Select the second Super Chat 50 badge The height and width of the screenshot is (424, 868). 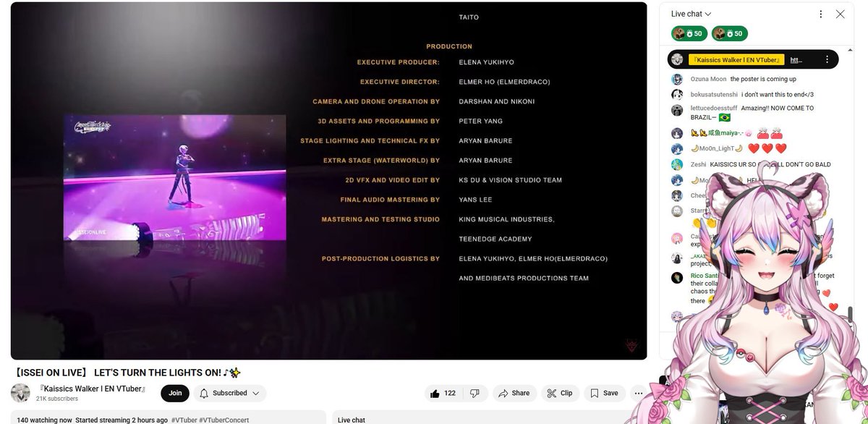[x=730, y=33]
